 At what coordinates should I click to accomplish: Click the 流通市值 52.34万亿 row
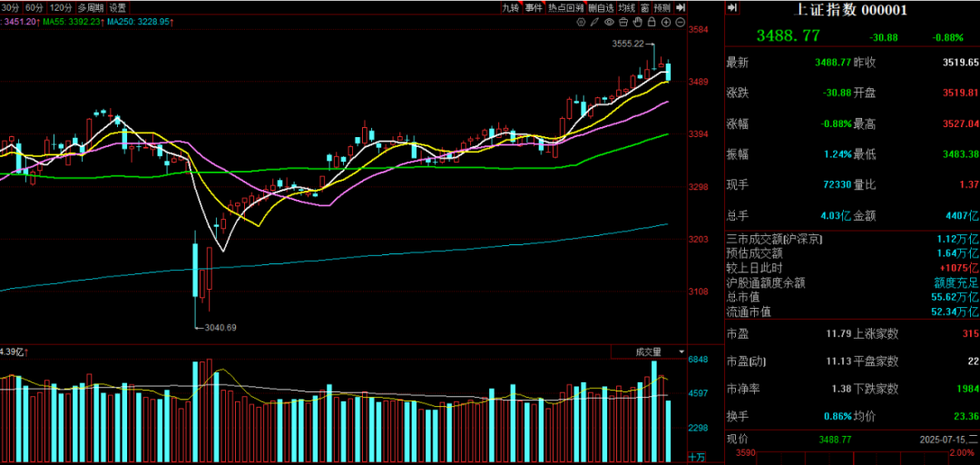pyautogui.click(x=852, y=312)
